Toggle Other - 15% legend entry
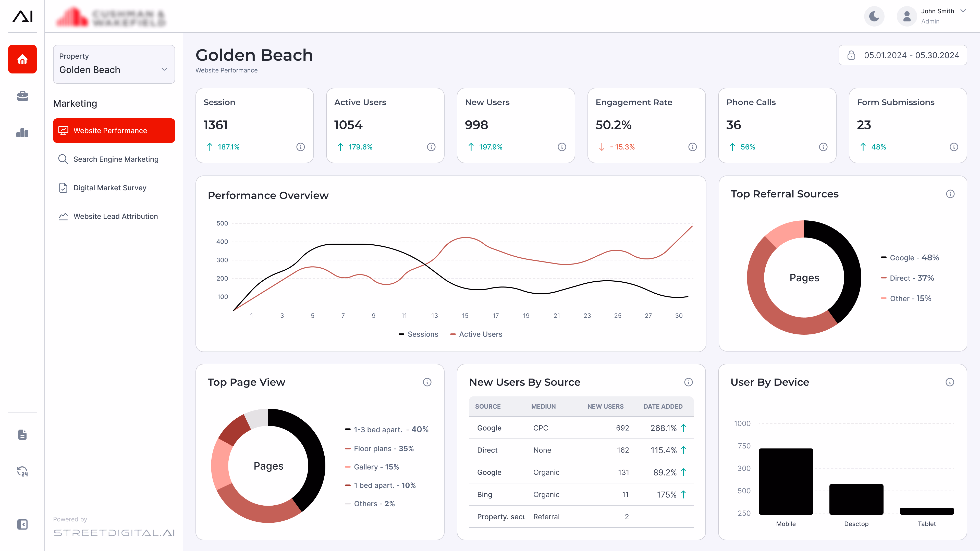The height and width of the screenshot is (551, 980). tap(906, 298)
